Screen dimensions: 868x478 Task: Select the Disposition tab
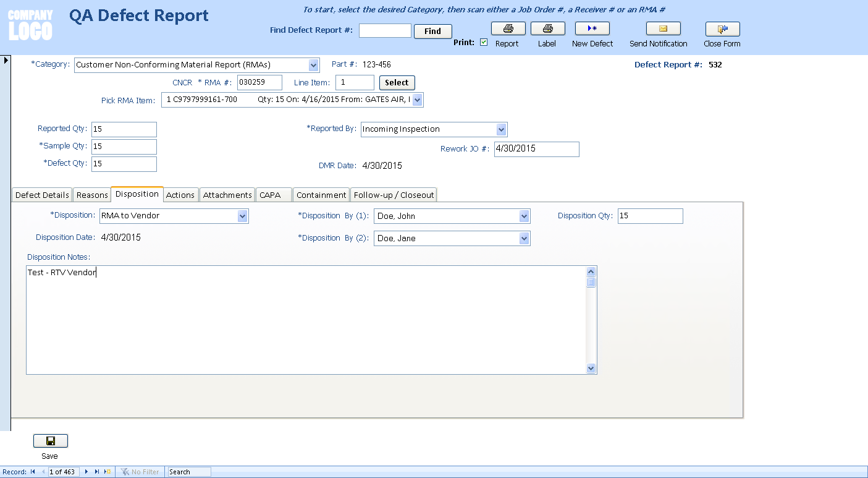[137, 194]
